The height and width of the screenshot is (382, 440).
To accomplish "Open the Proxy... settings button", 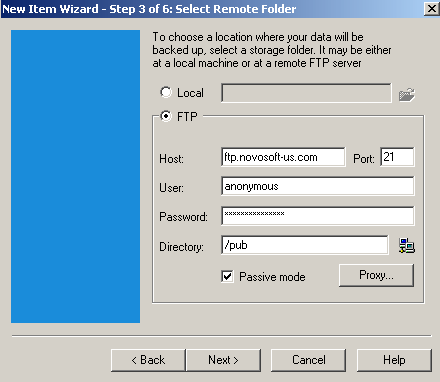I will [376, 275].
